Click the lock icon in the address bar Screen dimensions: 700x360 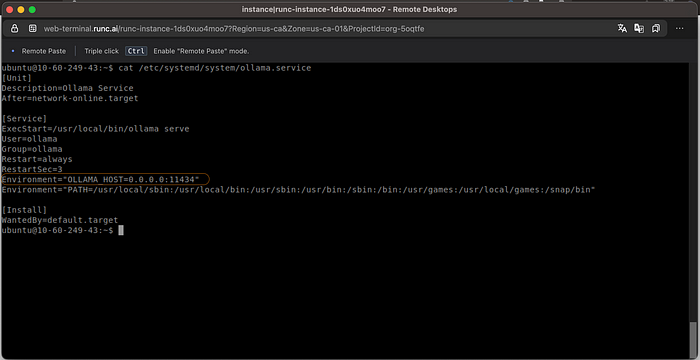15,29
